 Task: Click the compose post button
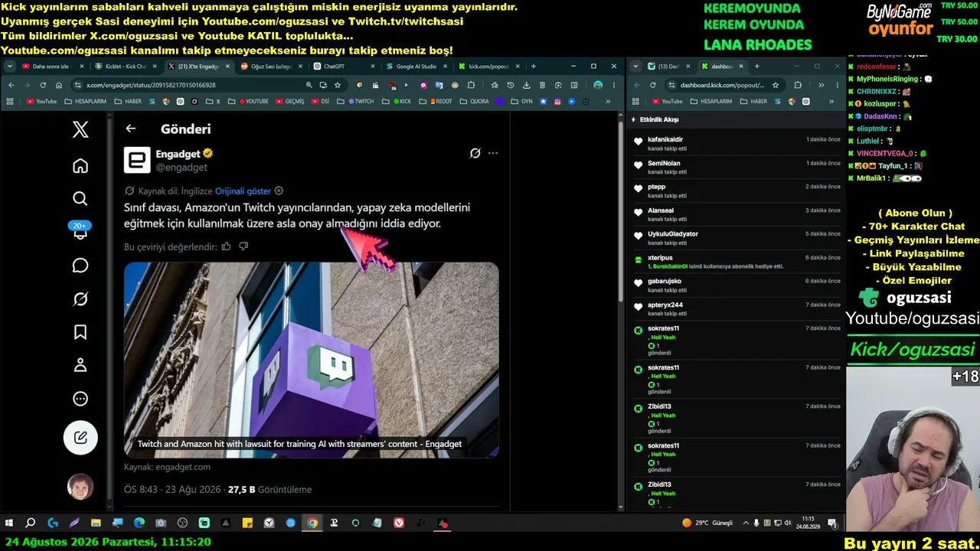(80, 438)
